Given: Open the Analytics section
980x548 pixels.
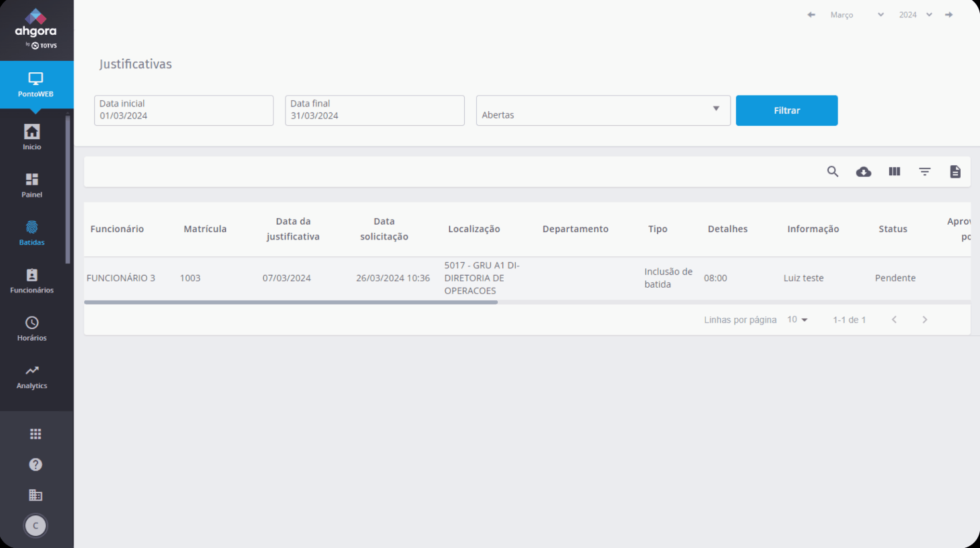Looking at the screenshot, I should (x=32, y=377).
